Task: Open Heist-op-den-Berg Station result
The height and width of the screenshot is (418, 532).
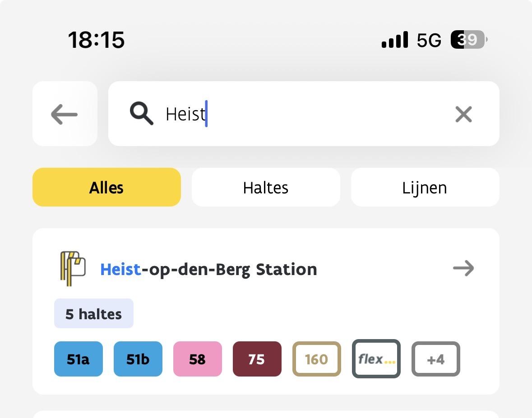Action: 208,269
